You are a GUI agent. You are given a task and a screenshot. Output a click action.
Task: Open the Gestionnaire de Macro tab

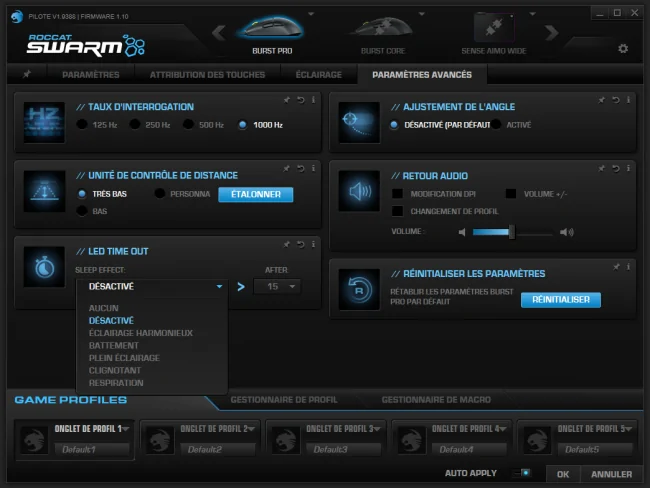[x=436, y=400]
